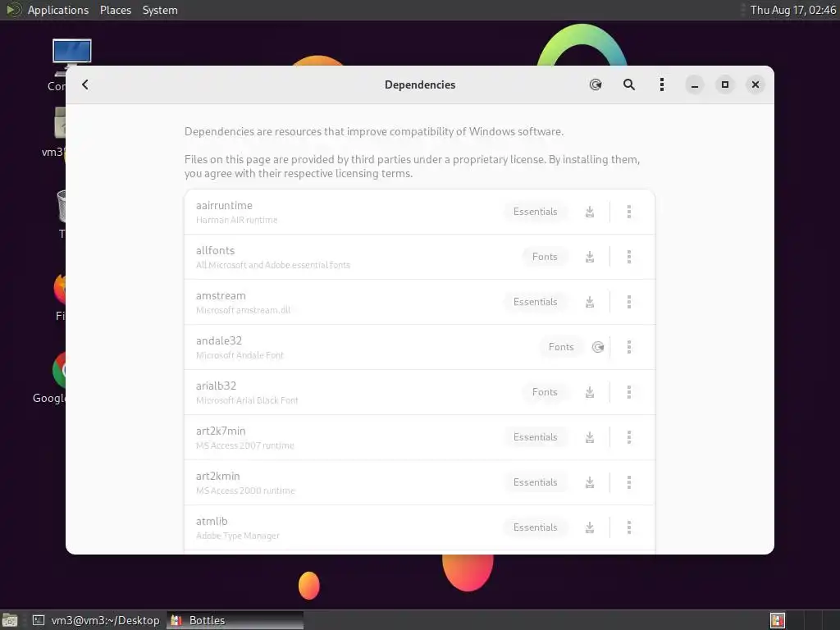Download the amstream dependency
Viewport: 840px width, 630px height.
[589, 302]
